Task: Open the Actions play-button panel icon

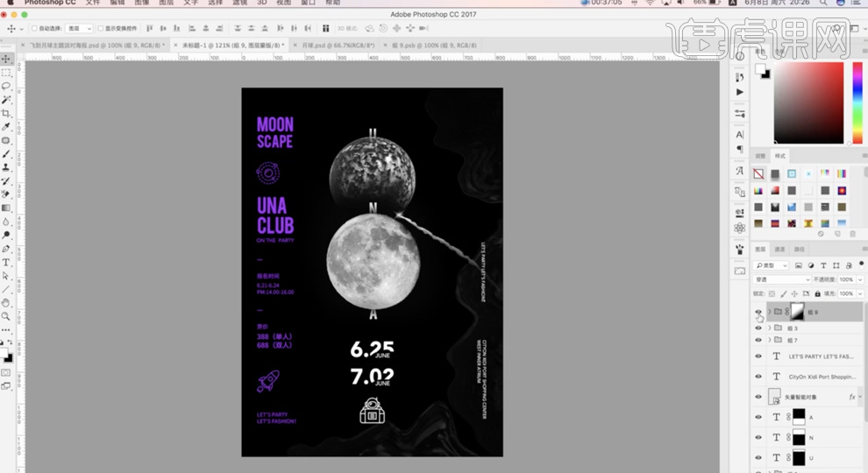Action: (x=740, y=92)
